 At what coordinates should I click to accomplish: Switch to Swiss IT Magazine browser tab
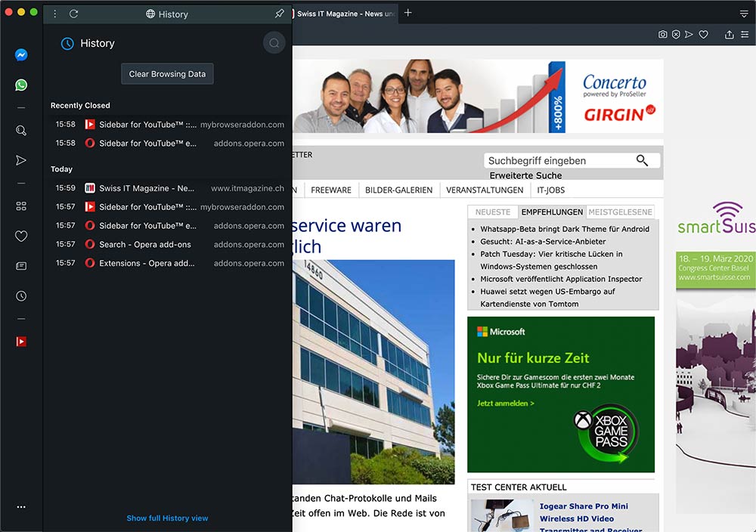(345, 14)
